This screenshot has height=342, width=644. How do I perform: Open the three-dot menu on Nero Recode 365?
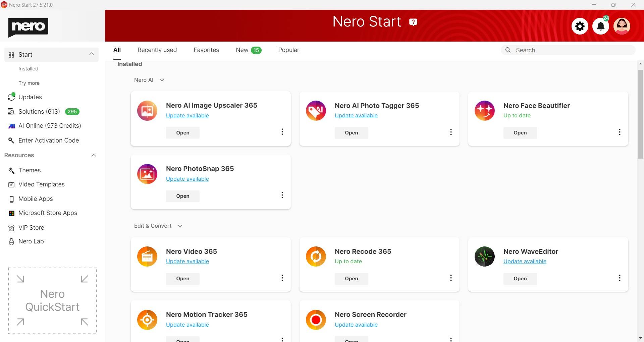(451, 278)
